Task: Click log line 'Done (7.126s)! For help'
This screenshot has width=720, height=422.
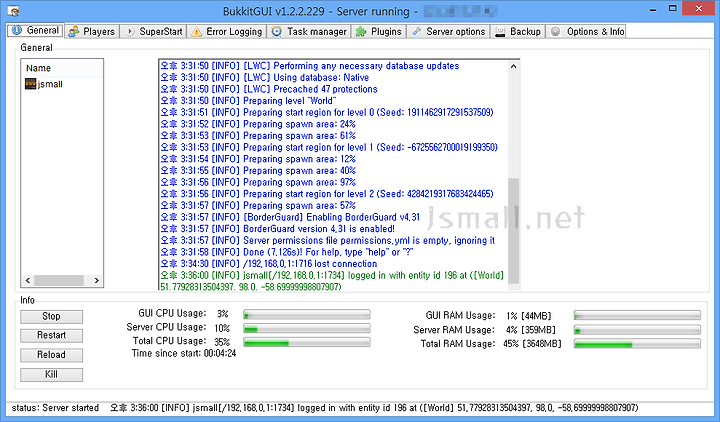Action: coord(287,252)
